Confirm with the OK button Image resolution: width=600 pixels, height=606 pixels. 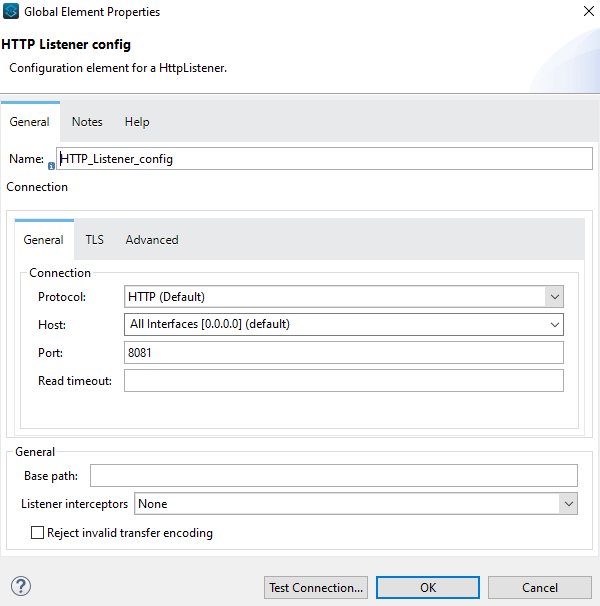pos(428,587)
